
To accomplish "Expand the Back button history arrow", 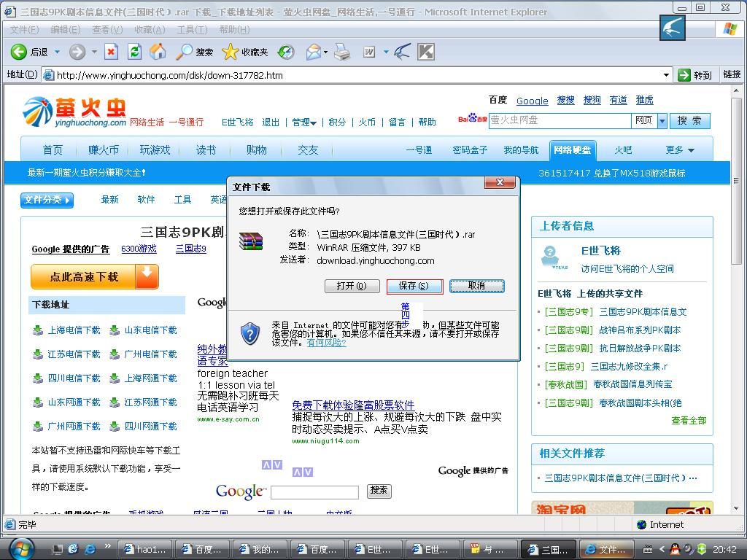I will tap(55, 52).
